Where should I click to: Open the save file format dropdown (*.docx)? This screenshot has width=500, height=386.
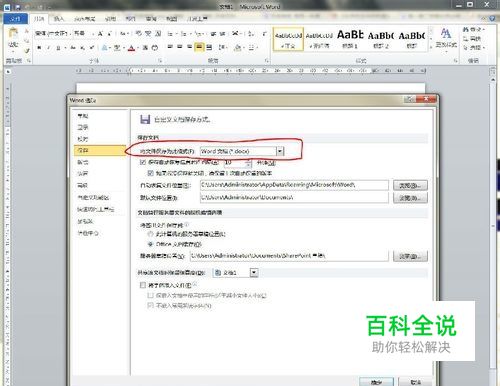(x=280, y=151)
